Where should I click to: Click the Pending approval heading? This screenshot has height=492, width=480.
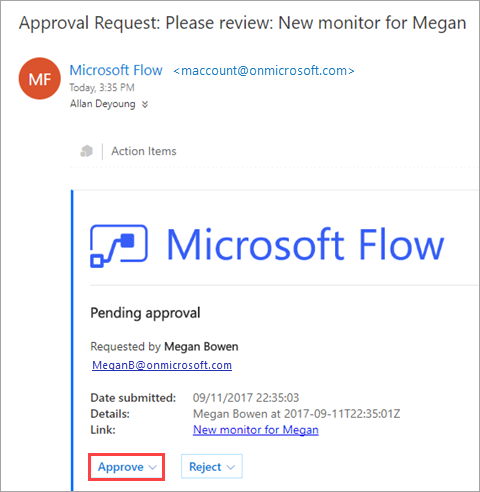pyautogui.click(x=145, y=313)
